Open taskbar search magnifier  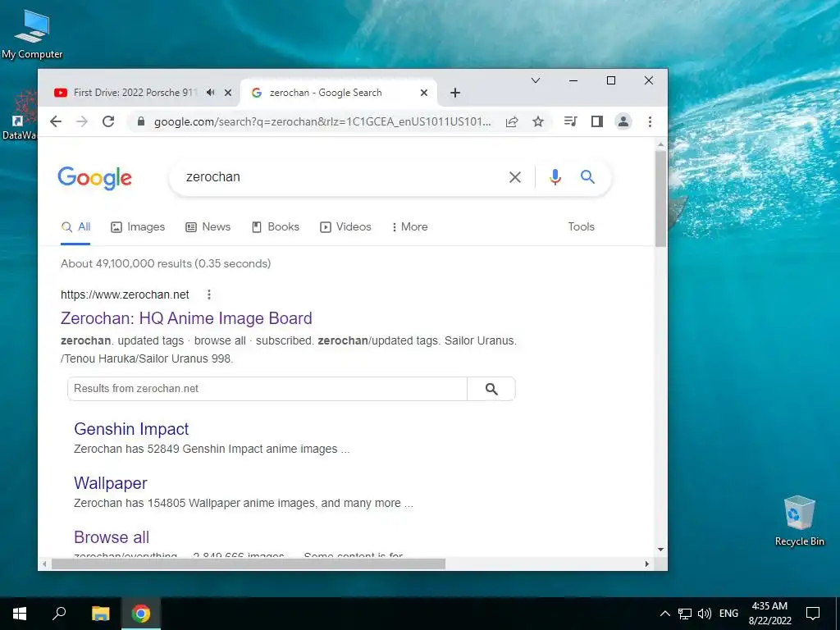click(59, 613)
